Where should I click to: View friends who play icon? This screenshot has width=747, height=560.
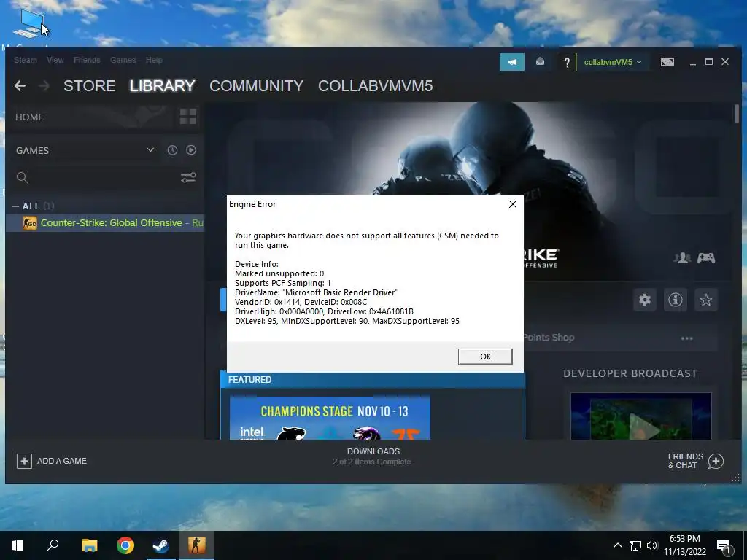click(x=682, y=258)
